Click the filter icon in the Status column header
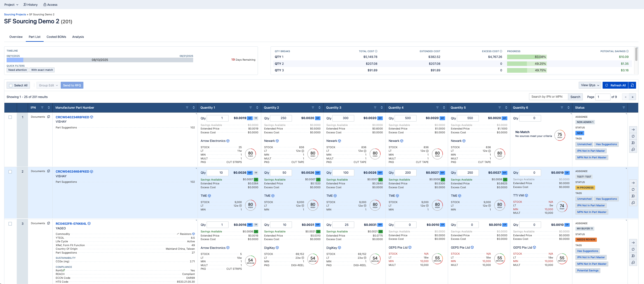 coord(624,108)
